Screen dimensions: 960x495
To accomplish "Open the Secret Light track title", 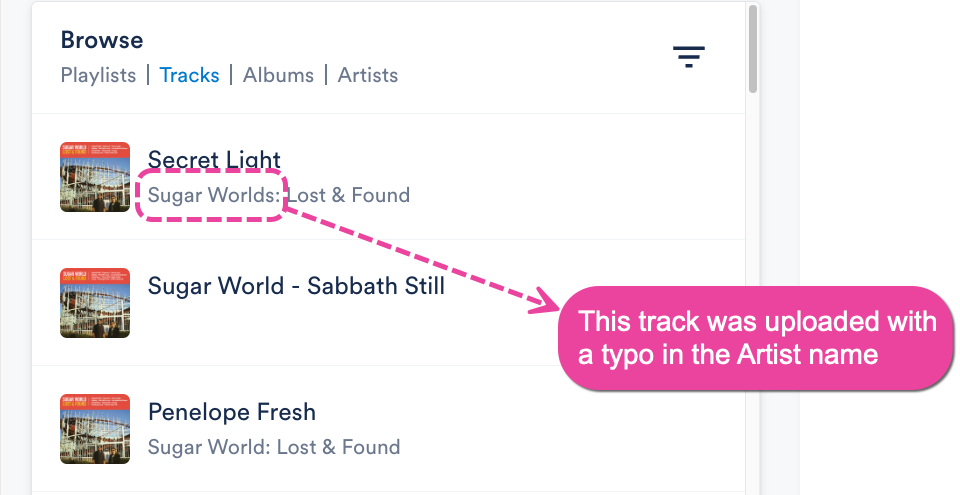I will coord(214,160).
